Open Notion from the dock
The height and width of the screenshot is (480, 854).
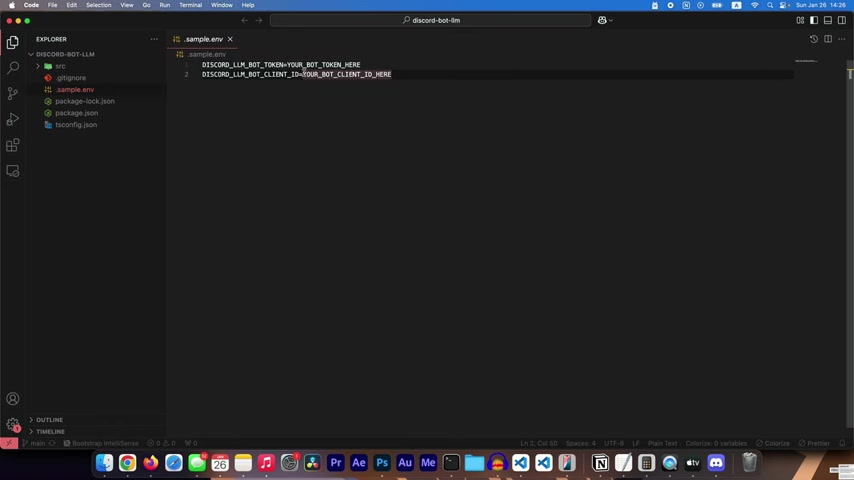tap(600, 463)
